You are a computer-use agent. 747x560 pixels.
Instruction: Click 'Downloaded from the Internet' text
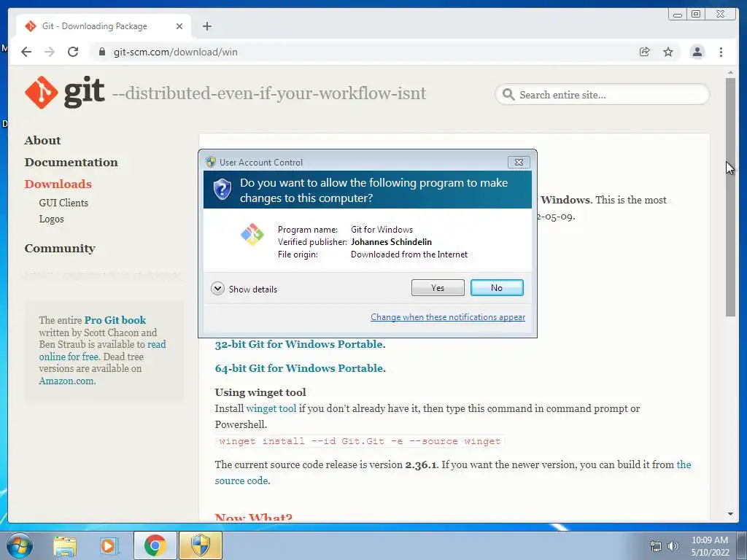coord(409,254)
